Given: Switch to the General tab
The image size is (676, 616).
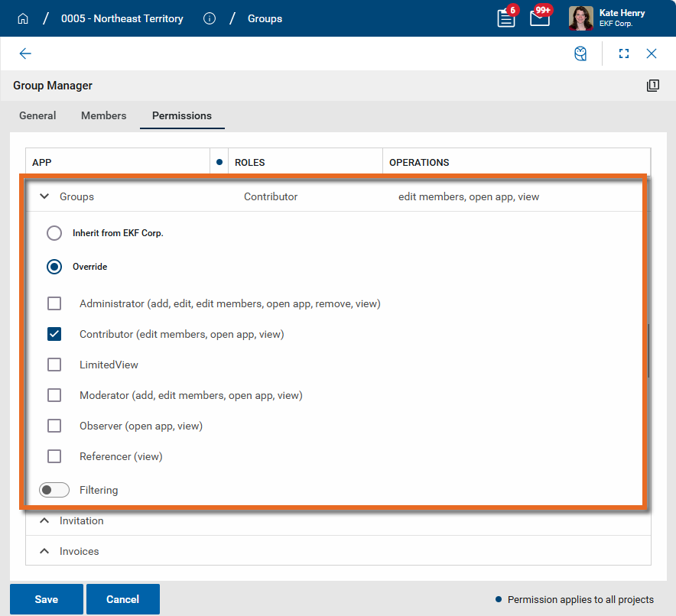Looking at the screenshot, I should tap(37, 115).
